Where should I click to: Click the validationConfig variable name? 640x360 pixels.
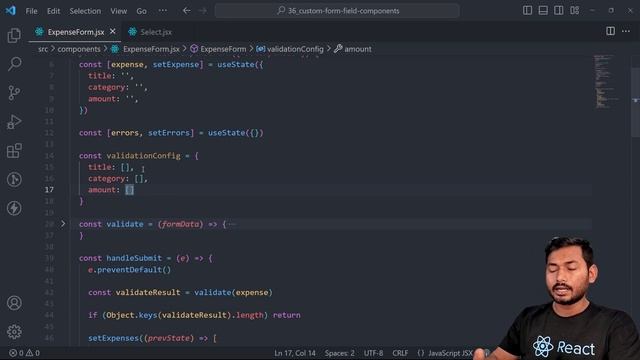pos(143,156)
